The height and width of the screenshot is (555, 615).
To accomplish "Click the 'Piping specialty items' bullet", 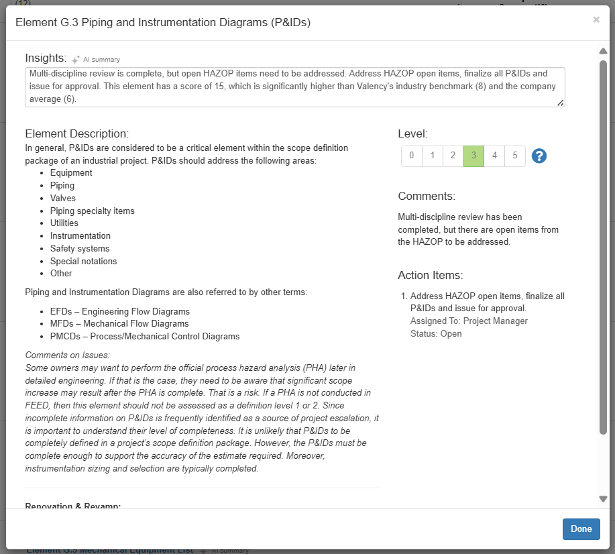I will click(92, 211).
